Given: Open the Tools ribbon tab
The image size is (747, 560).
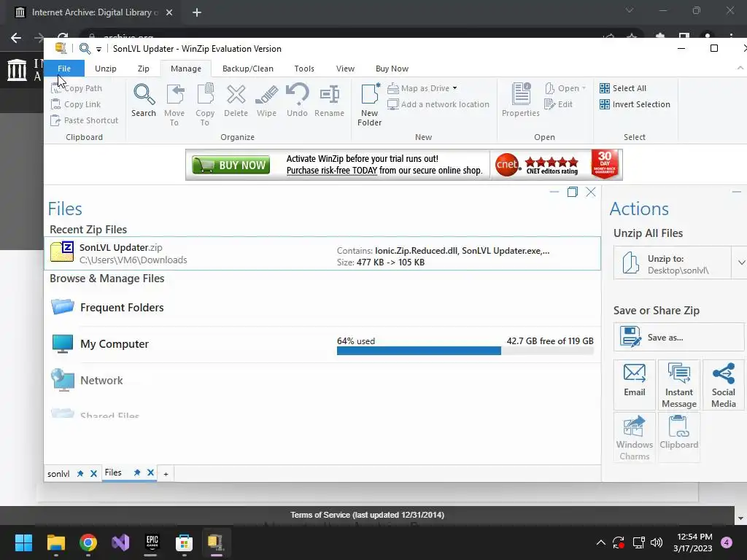Looking at the screenshot, I should click(304, 69).
